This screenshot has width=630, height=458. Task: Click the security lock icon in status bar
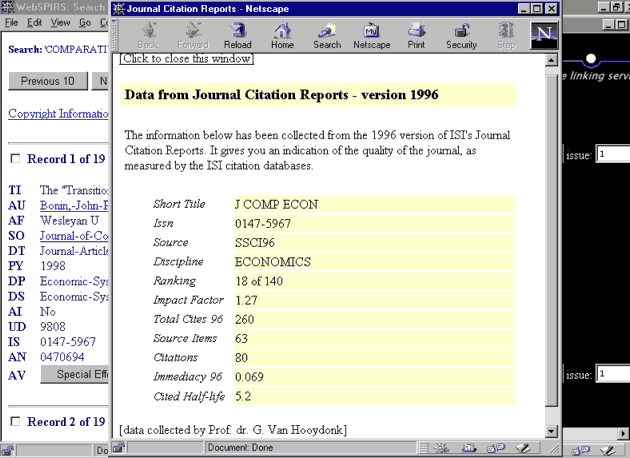coord(119,448)
